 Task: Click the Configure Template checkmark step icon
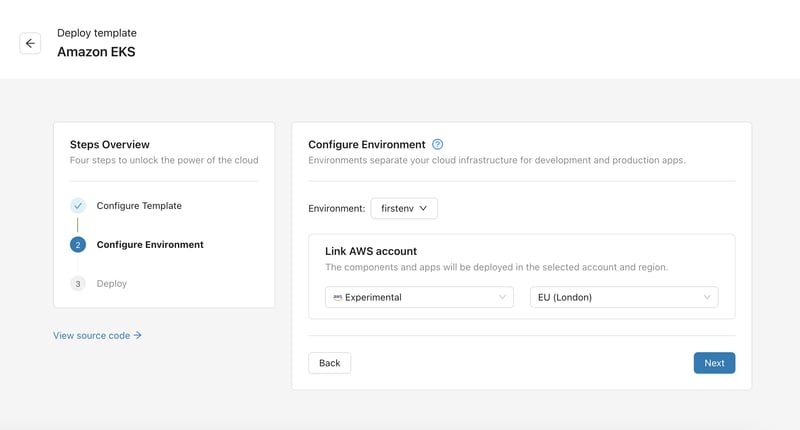click(78, 206)
